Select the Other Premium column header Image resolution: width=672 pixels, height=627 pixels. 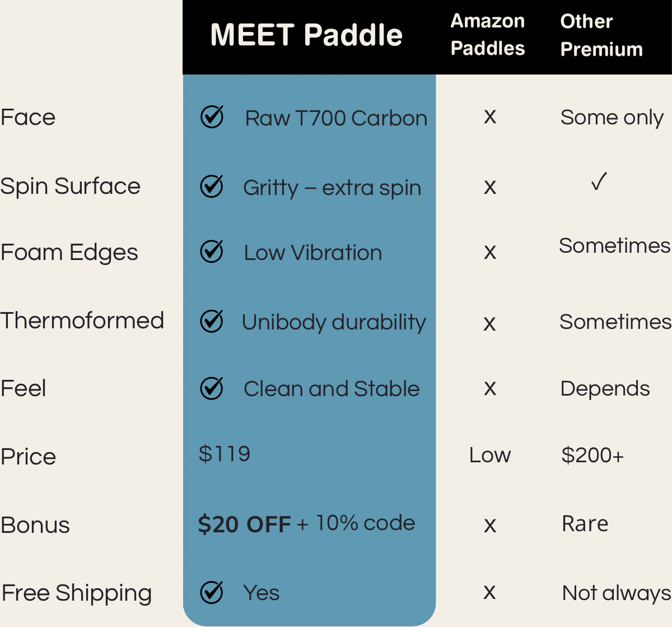click(x=601, y=35)
